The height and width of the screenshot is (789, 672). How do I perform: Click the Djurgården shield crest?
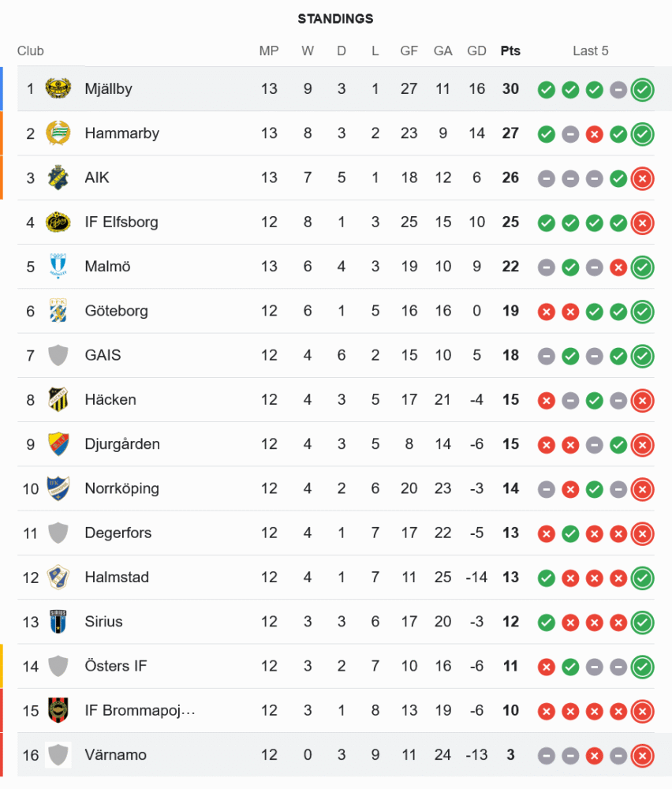[x=58, y=444]
